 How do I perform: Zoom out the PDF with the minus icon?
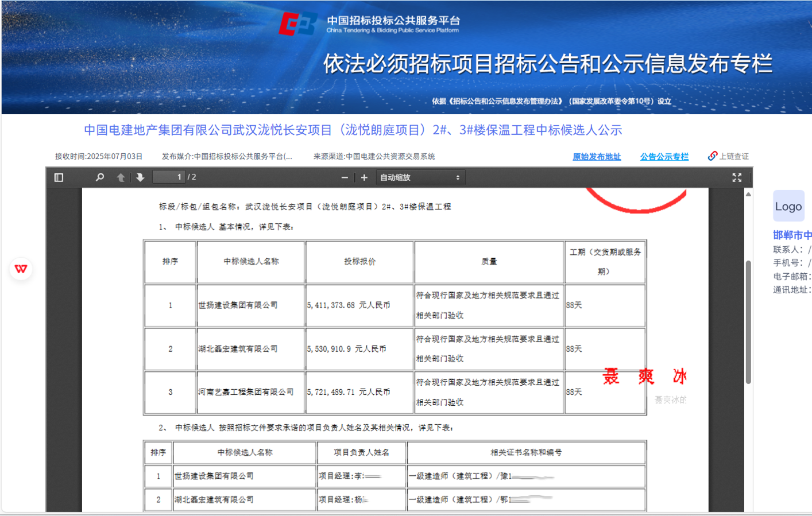pyautogui.click(x=345, y=177)
